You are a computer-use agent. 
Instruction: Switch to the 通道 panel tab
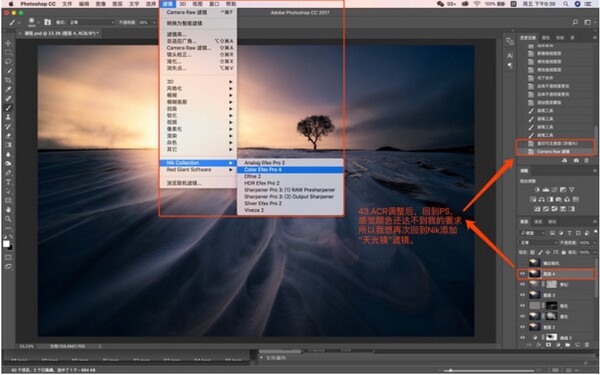(x=538, y=222)
